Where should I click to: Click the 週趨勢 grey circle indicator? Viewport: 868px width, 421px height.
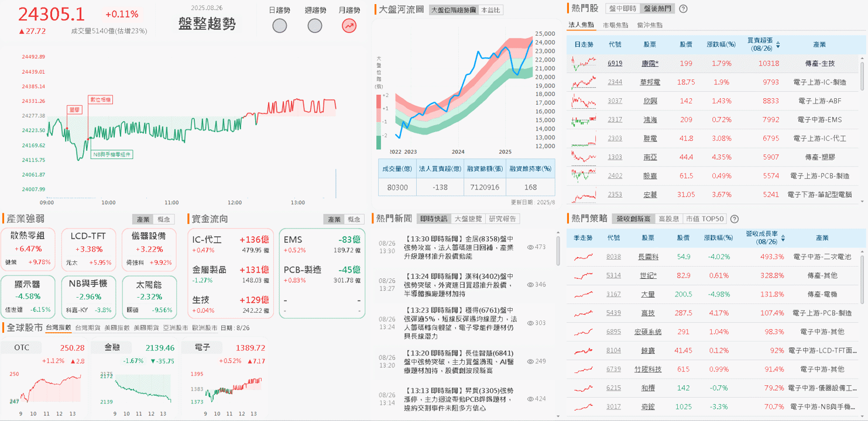click(x=315, y=25)
